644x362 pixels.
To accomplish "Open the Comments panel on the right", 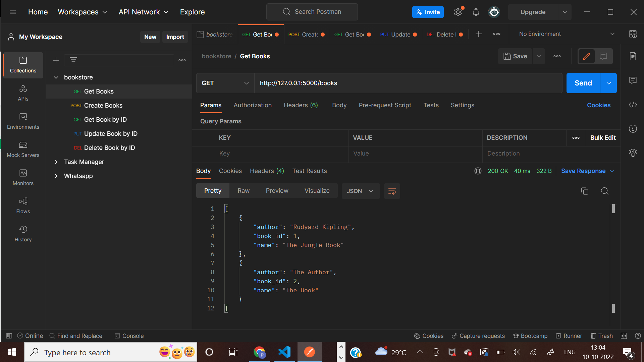I will point(633,80).
